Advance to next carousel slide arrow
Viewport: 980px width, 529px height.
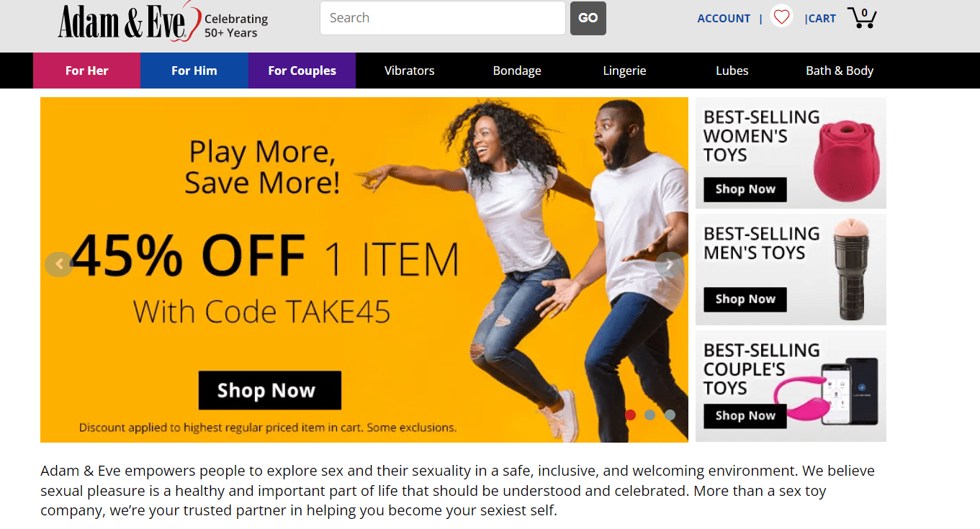point(670,264)
